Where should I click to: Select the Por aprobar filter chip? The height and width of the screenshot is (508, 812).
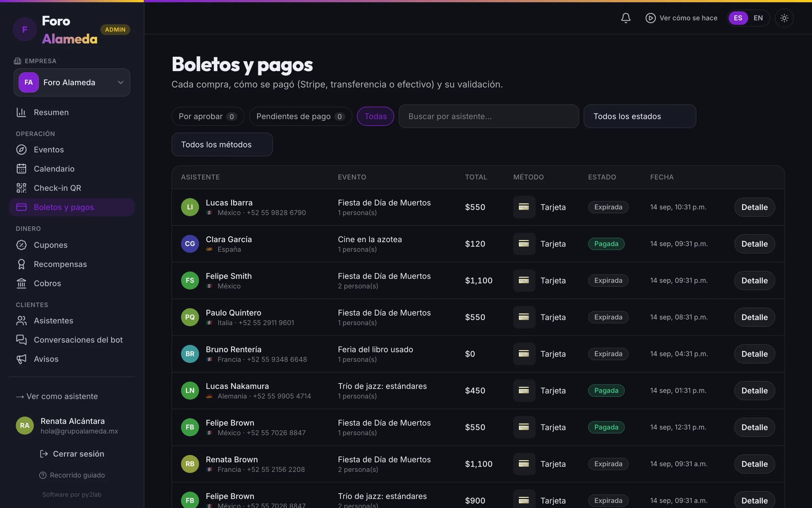[208, 117]
